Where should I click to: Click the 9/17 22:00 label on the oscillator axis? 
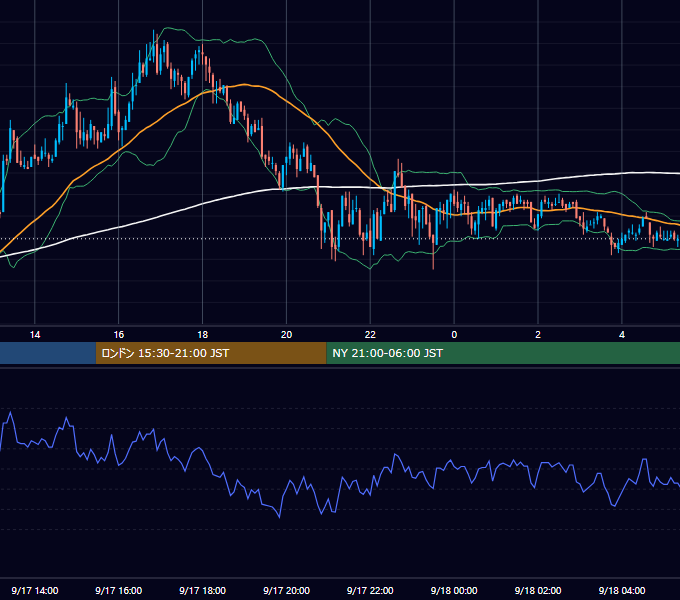pyautogui.click(x=370, y=590)
